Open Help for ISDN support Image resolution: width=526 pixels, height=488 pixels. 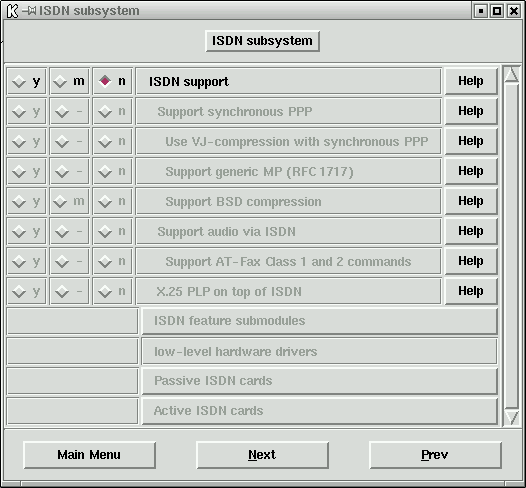click(x=471, y=81)
